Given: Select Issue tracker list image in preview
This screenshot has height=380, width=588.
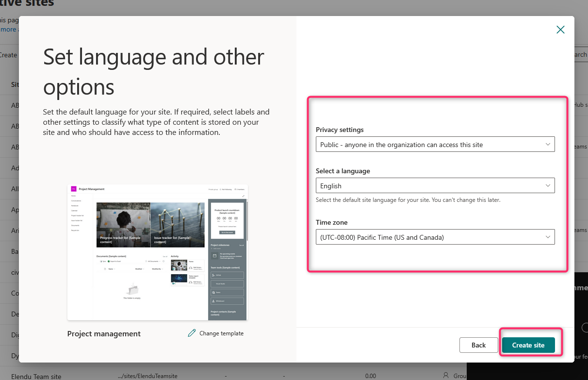Looking at the screenshot, I should (178, 225).
